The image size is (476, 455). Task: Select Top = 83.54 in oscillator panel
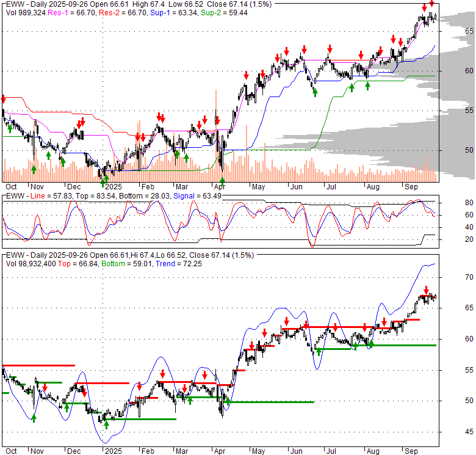pyautogui.click(x=95, y=196)
